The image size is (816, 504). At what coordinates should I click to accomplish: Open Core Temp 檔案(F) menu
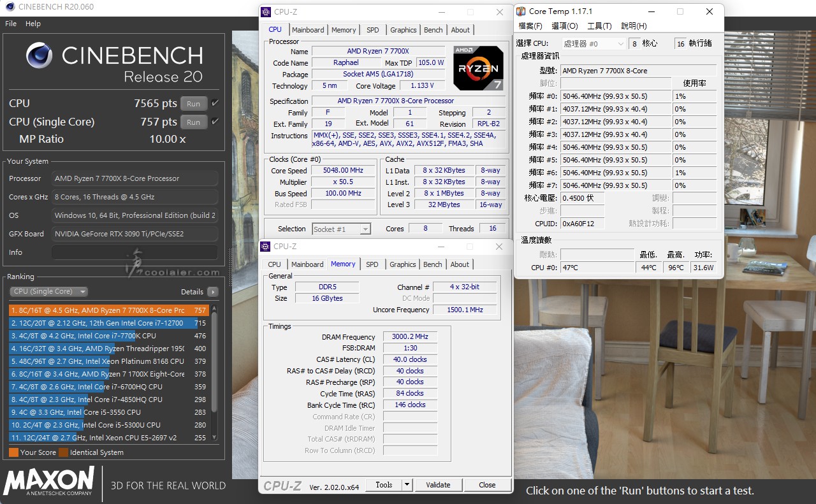tap(530, 26)
